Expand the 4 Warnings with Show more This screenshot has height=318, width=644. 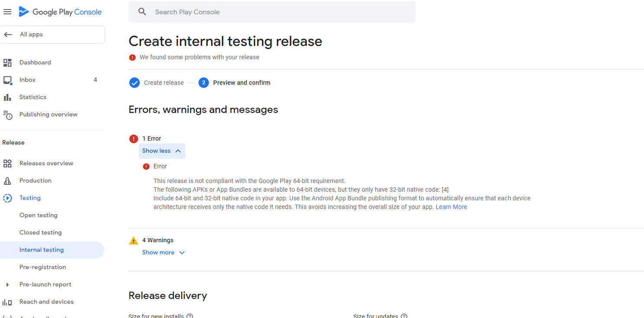point(163,253)
